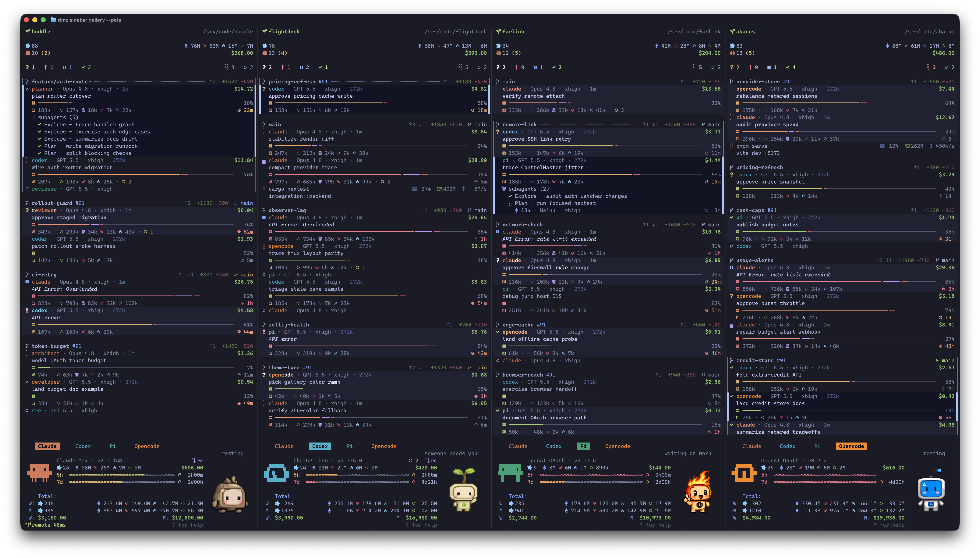Screen dimensions: 980x558
Task: Click the paused bars count in farlink header
Action: click(x=538, y=67)
